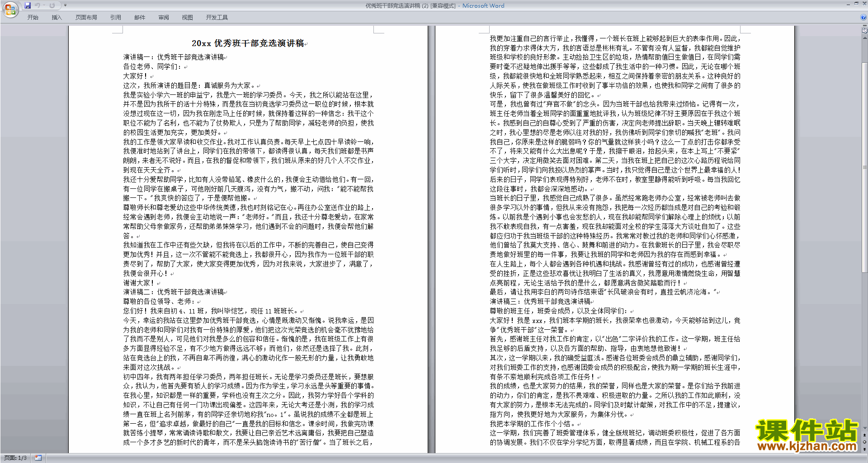This screenshot has height=463, width=868.
Task: Toggle the ruler icon above the scrollbar
Action: (865, 31)
